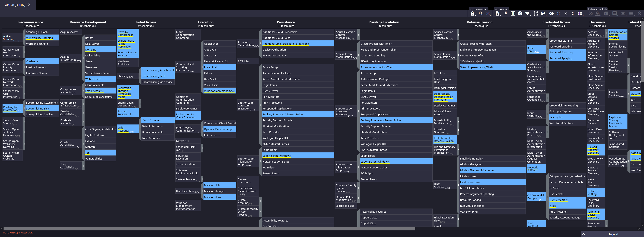Screen dimensions: 644x237
Task: Click the Reconnaissance tactic header
Action: pyautogui.click(x=31, y=22)
